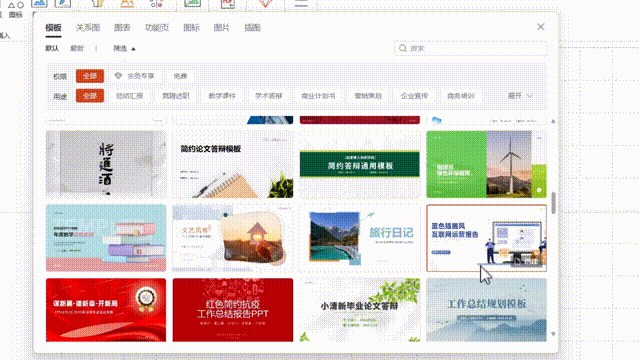
Task: Filter usage by 企业宣传
Action: (414, 96)
